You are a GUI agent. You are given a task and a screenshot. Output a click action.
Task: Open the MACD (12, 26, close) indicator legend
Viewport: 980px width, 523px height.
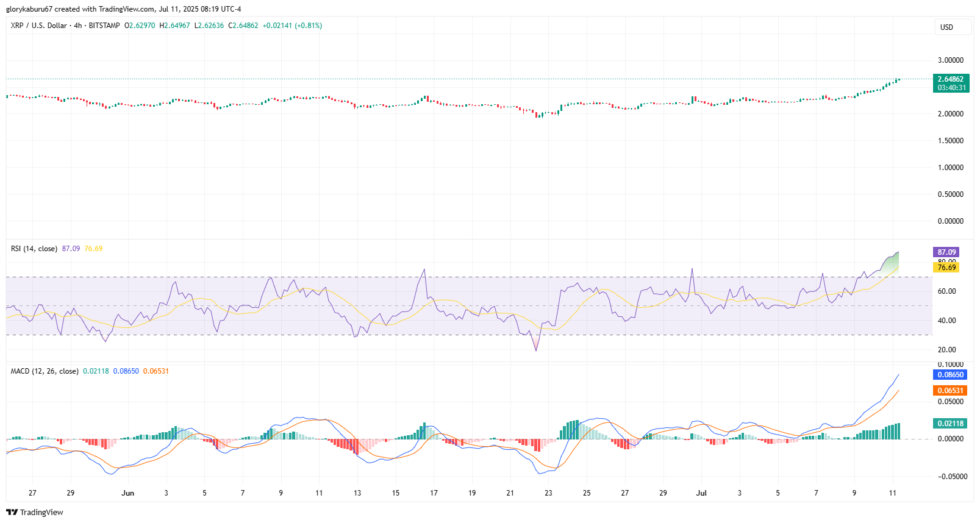(45, 371)
